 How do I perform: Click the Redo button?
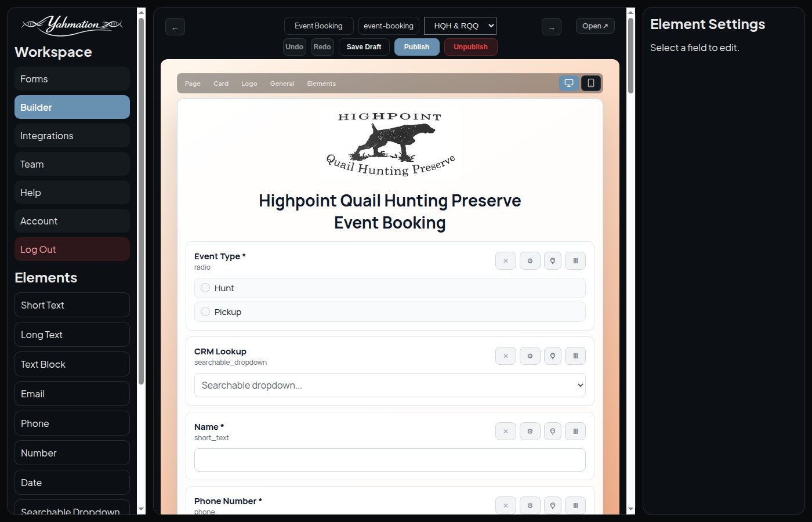point(322,47)
